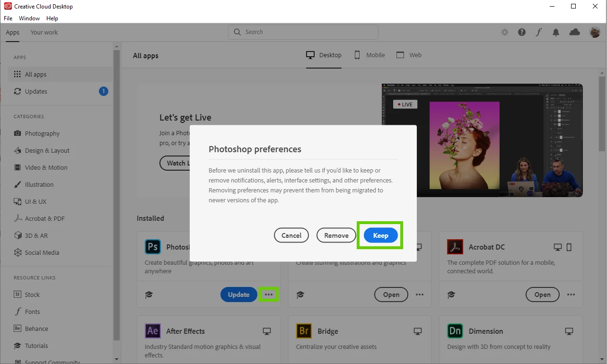Screen dimensions: 607x364
Task: Click the Open button for Acrobat DC
Action: (x=543, y=295)
